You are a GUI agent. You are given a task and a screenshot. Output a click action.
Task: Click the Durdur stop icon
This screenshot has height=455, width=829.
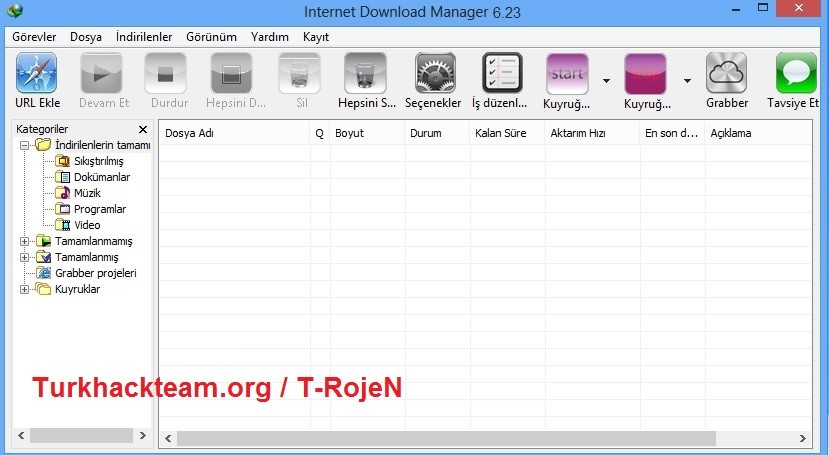(165, 73)
